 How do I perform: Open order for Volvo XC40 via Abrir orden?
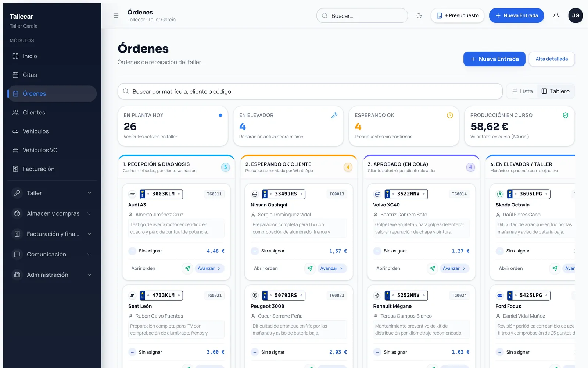[x=388, y=268]
